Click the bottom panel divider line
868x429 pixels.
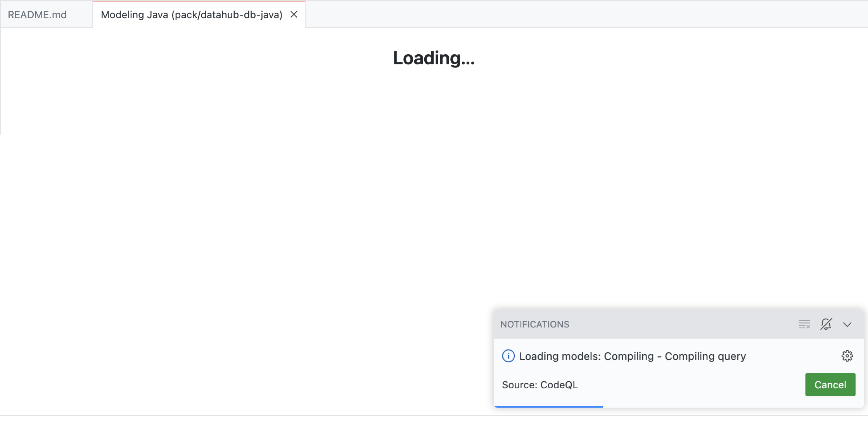[233, 415]
